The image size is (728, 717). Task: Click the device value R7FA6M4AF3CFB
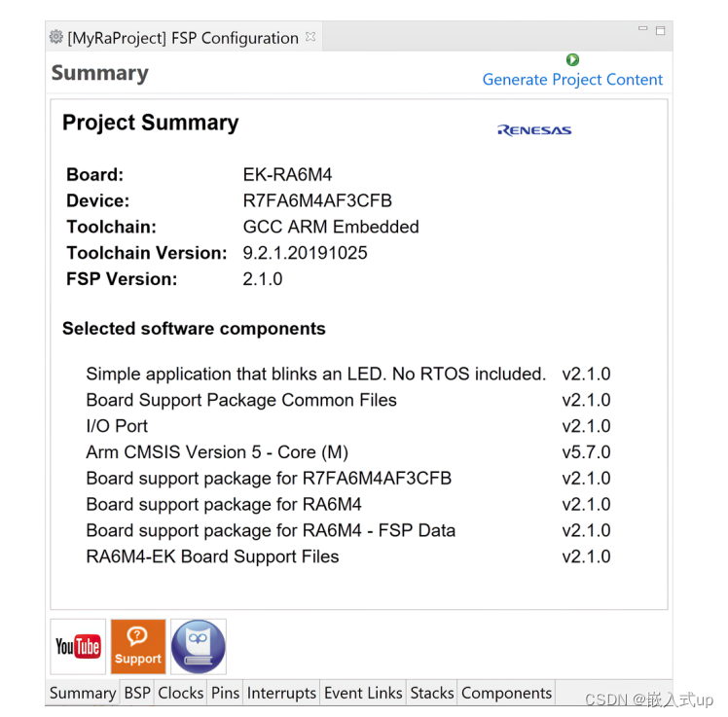[x=317, y=201]
